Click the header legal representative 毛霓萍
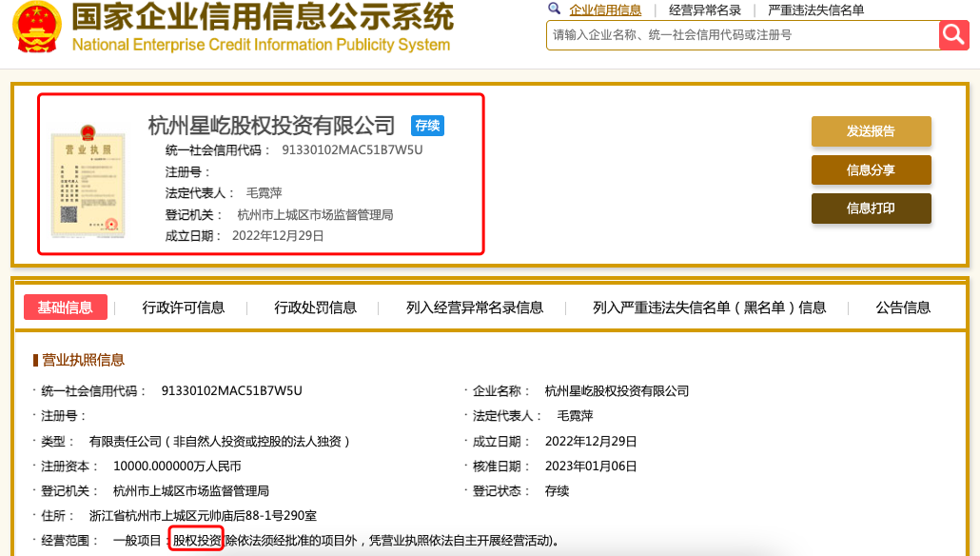980x556 pixels. (264, 193)
